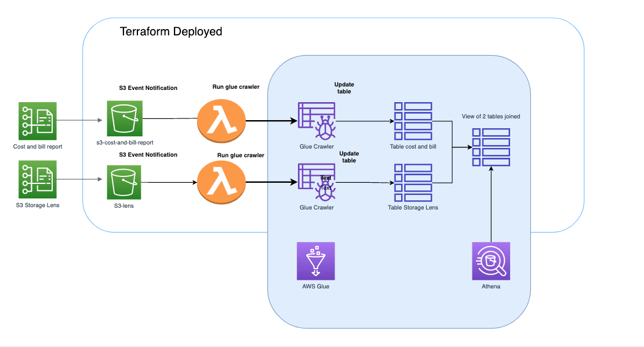This screenshot has height=347, width=644.
Task: Click the Athena query icon
Action: point(491,261)
